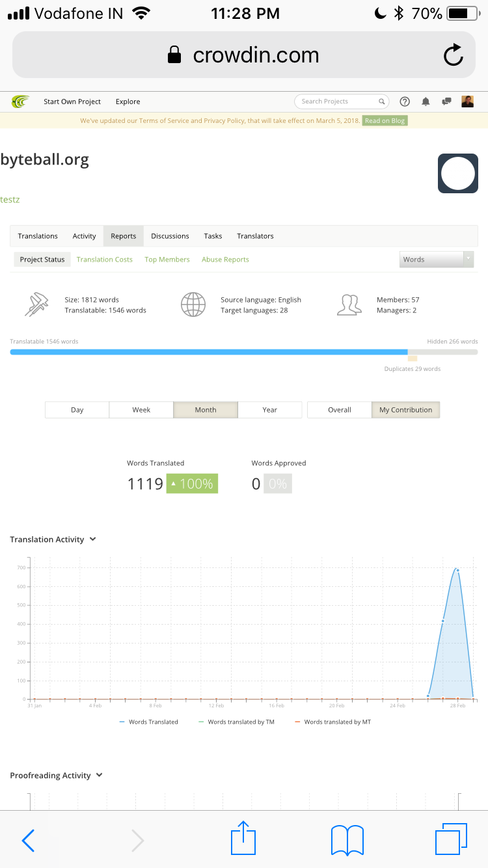Open the messages chat icon
This screenshot has height=868, width=488.
pyautogui.click(x=446, y=102)
